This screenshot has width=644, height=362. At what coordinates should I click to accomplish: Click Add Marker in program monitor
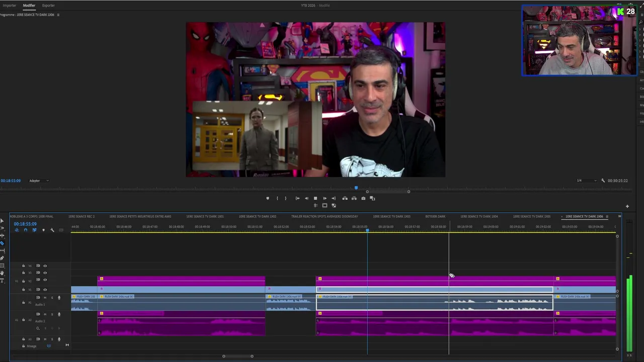(x=268, y=198)
